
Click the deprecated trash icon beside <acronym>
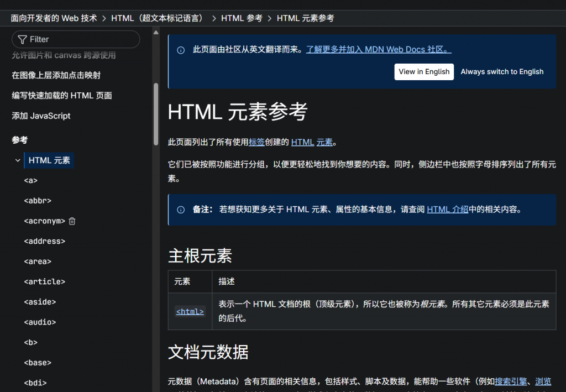pos(72,221)
